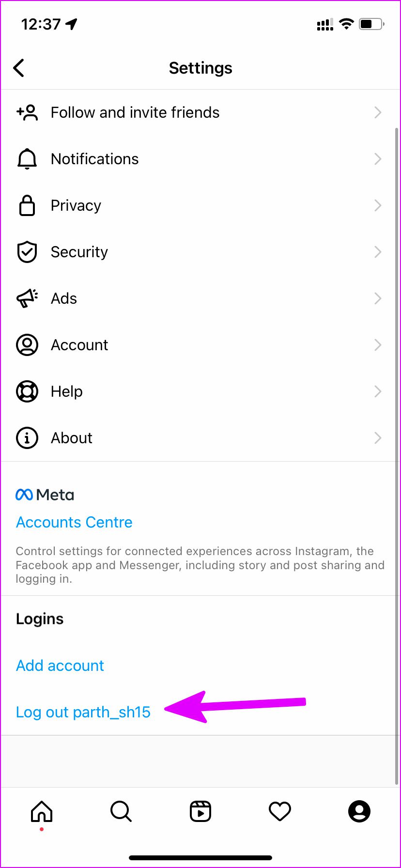Tap the Security shield icon
Screen dimensions: 401x868
[x=27, y=252]
